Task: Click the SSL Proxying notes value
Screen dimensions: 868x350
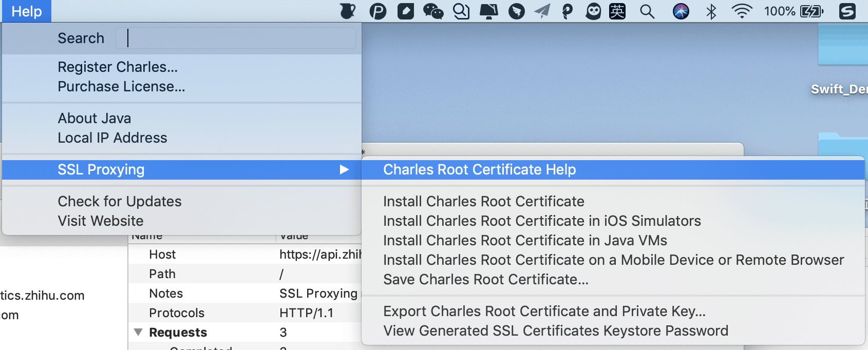Action: click(x=318, y=294)
